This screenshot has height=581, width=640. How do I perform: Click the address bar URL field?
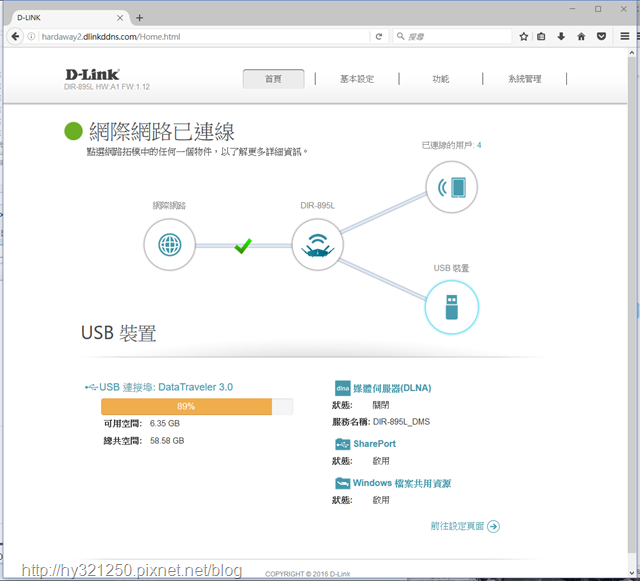point(204,37)
